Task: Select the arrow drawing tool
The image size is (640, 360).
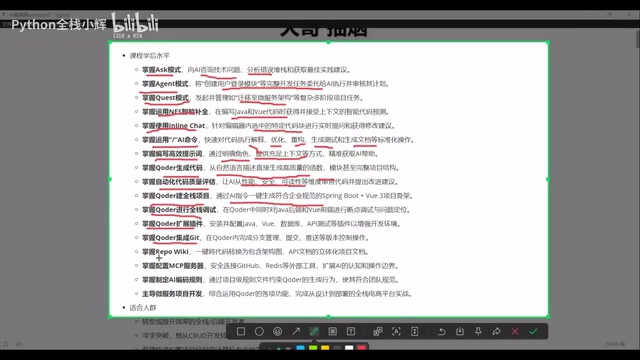Action: (x=296, y=331)
